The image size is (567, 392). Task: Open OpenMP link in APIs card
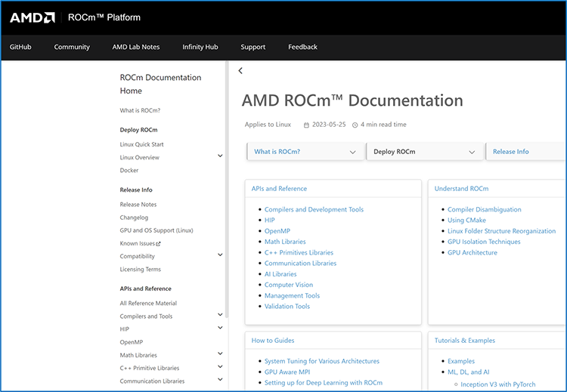pyautogui.click(x=277, y=231)
